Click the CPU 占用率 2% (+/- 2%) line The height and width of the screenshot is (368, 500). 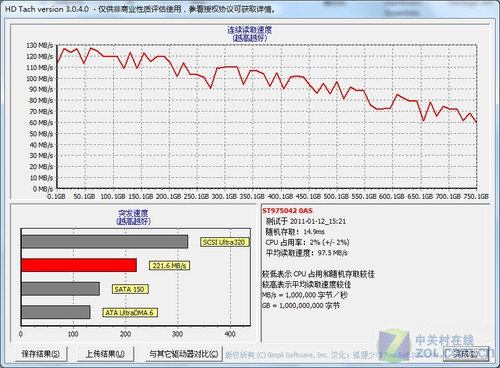(x=307, y=242)
